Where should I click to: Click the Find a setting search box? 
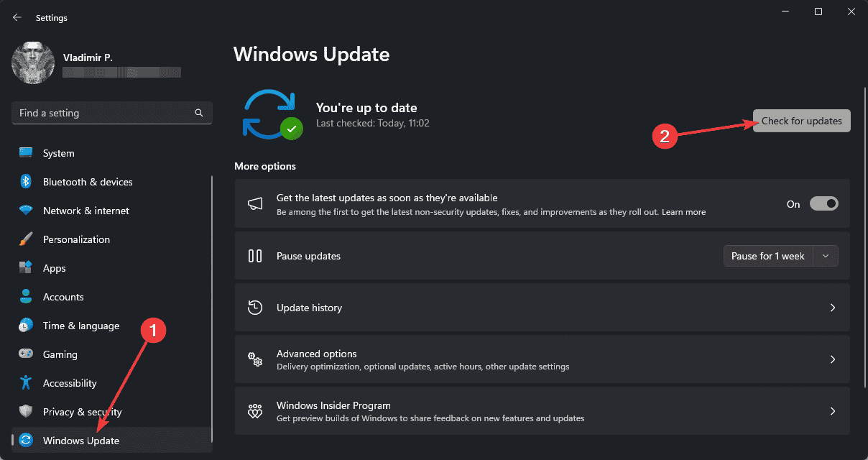[111, 113]
